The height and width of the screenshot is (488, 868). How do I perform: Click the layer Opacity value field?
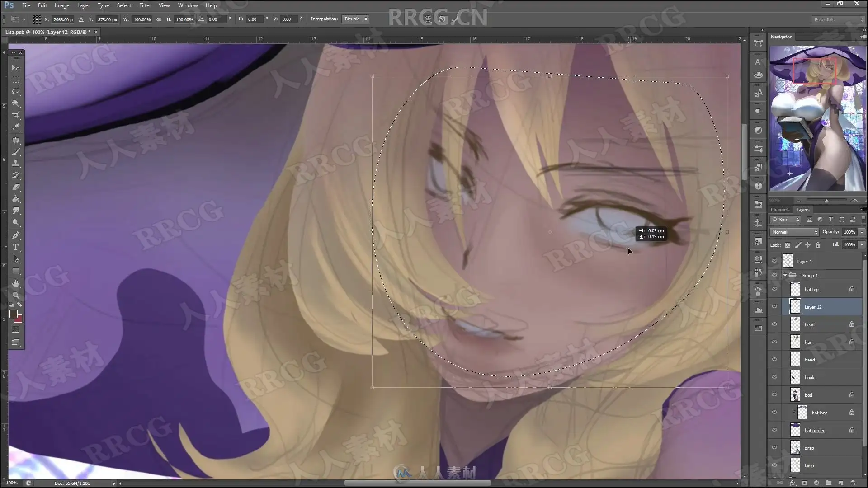(849, 232)
